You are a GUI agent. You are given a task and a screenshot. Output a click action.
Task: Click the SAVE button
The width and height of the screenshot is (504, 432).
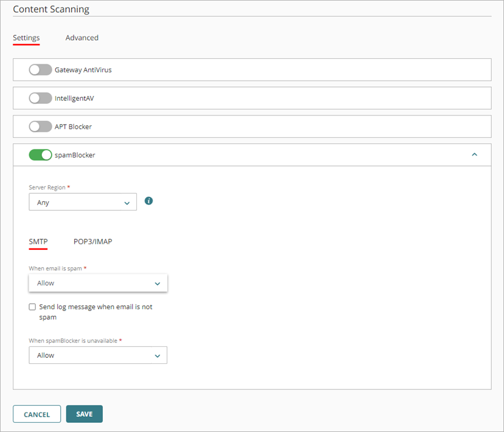pyautogui.click(x=84, y=414)
